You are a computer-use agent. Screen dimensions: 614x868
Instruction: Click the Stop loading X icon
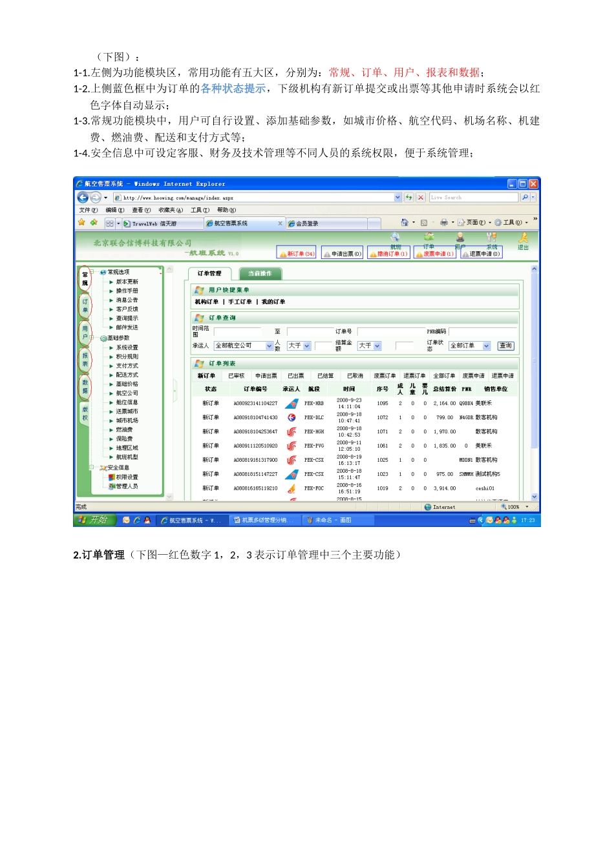[421, 198]
